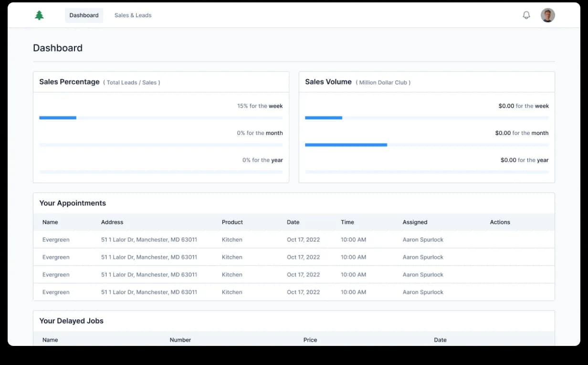Click the Sales Volume weekly progress bar

[x=427, y=118]
